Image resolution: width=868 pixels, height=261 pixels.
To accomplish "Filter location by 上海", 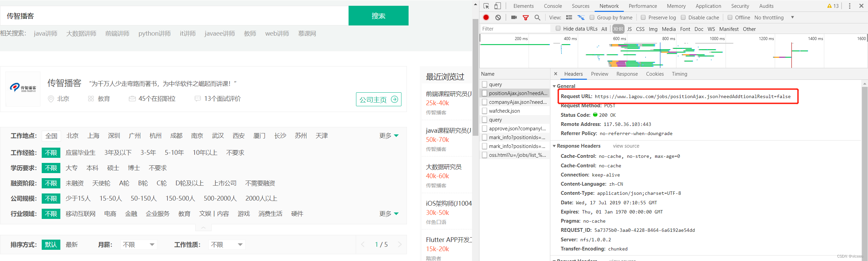I will coord(93,136).
